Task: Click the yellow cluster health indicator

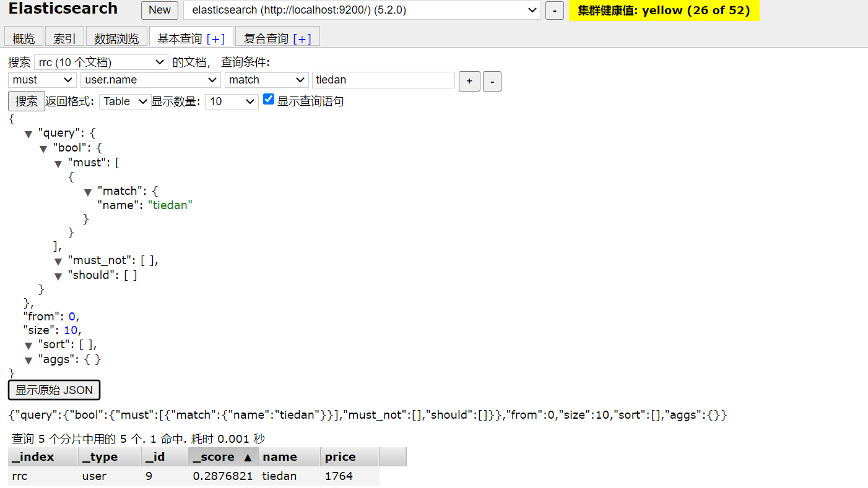Action: click(x=664, y=11)
